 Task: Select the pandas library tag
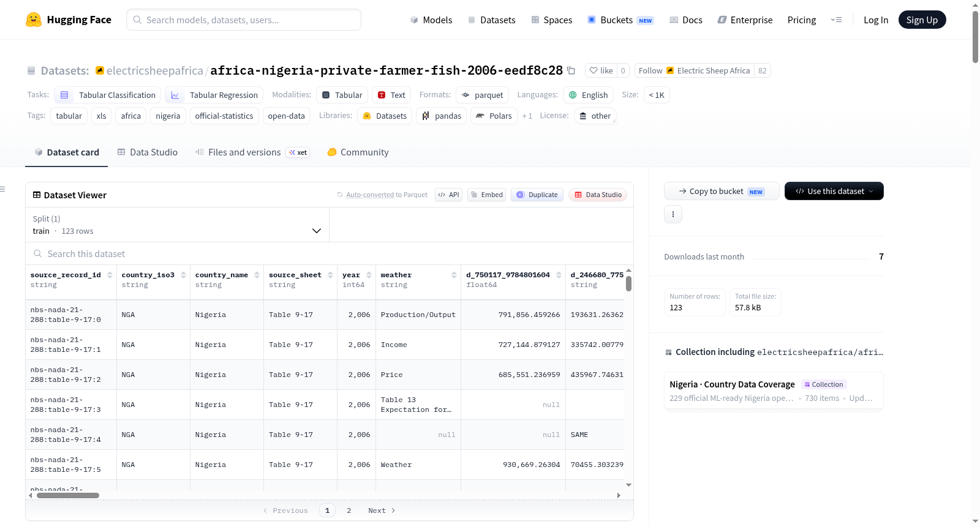pyautogui.click(x=441, y=116)
